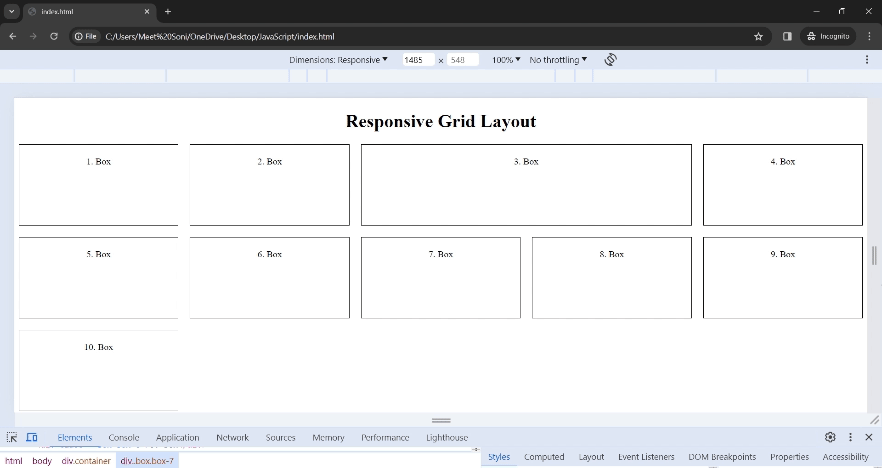
Task: Open DevTools customize three-dot menu
Action: click(850, 437)
